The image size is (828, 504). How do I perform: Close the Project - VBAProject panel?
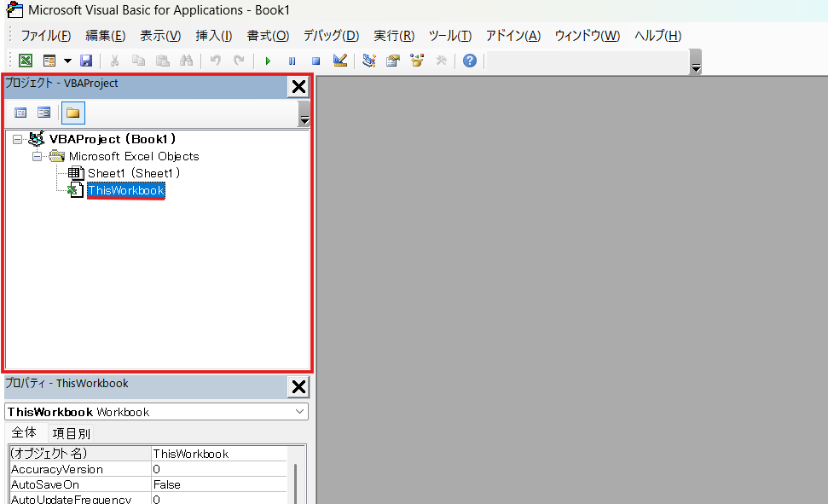pos(298,87)
